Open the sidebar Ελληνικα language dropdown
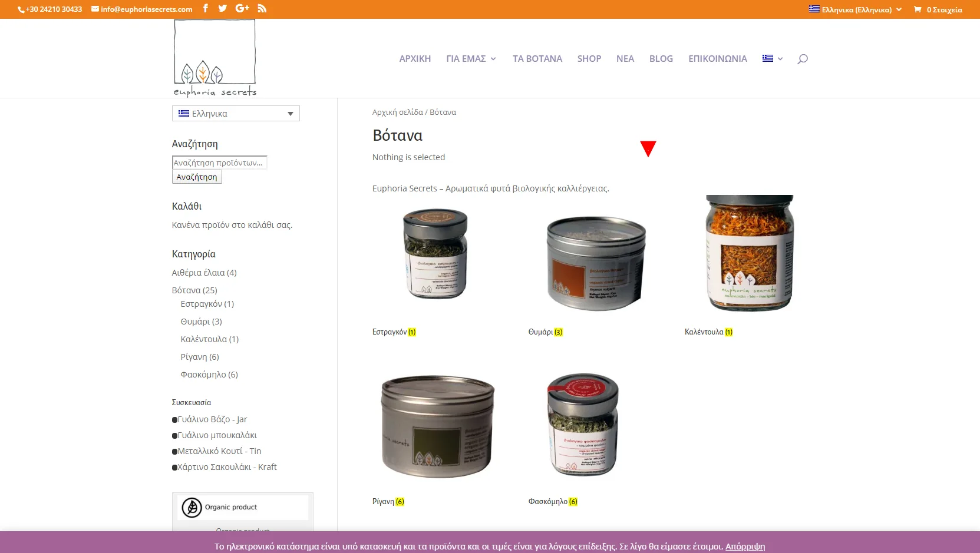This screenshot has width=980, height=553. click(x=236, y=113)
